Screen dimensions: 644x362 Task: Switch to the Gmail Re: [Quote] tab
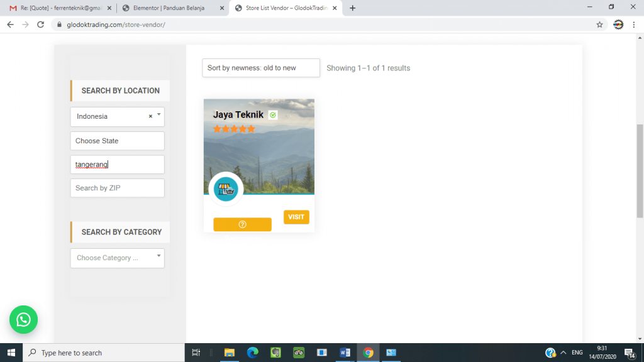pyautogui.click(x=55, y=8)
